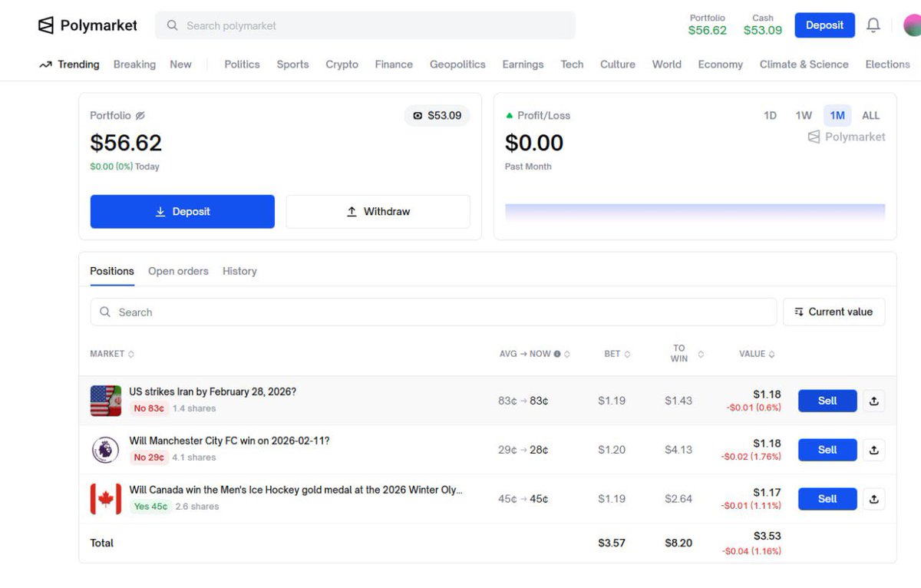This screenshot has width=921, height=588.
Task: Click the 'Yes 45¢' outcome badge
Action: pos(150,507)
